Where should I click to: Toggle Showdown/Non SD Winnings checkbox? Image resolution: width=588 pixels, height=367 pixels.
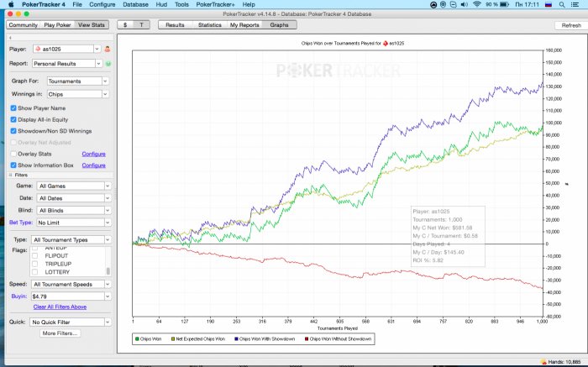tap(13, 131)
